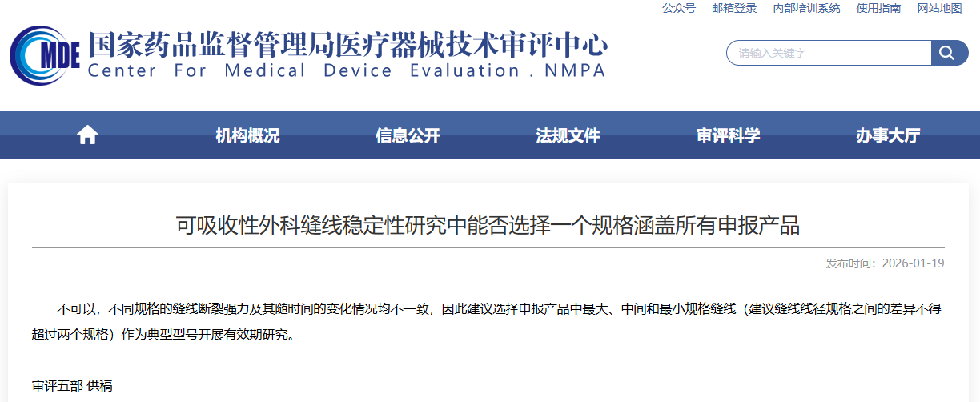Click the article body paragraph starting 不可以
This screenshot has width=980, height=402.
[488, 320]
